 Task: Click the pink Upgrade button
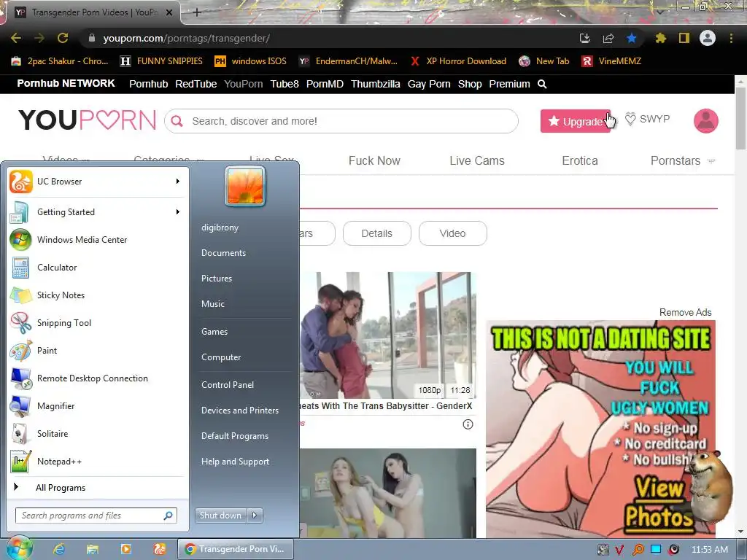pos(575,121)
